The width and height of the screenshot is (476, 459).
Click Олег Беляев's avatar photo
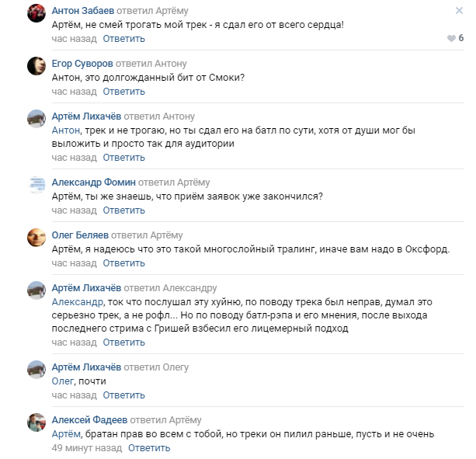click(36, 238)
